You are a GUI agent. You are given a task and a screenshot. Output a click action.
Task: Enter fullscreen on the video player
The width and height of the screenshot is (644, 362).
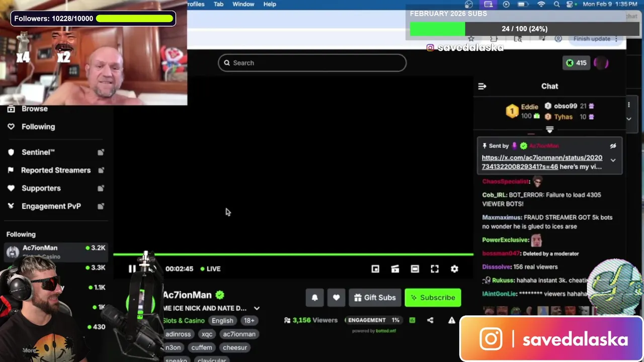(x=435, y=269)
